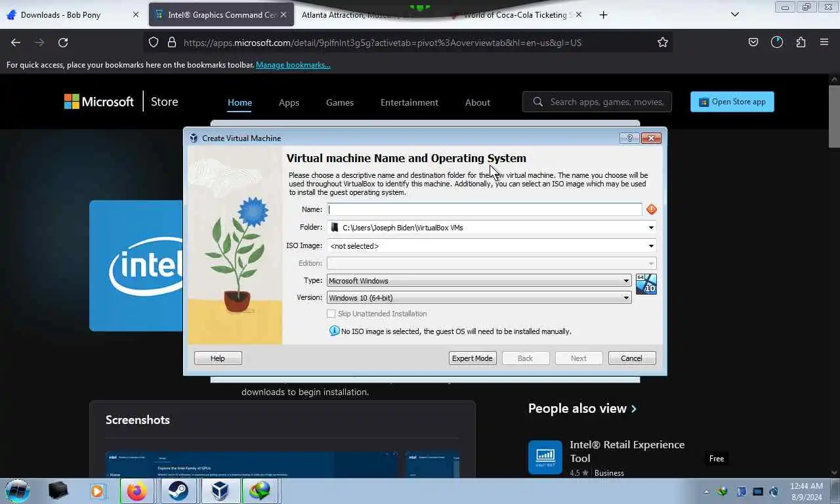This screenshot has width=840, height=504.
Task: Open the black box taskbar icon
Action: point(58,491)
